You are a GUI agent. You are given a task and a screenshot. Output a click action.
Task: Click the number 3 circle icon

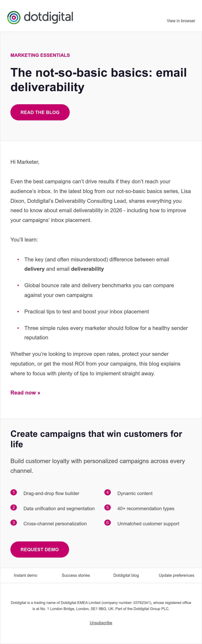(x=13, y=522)
